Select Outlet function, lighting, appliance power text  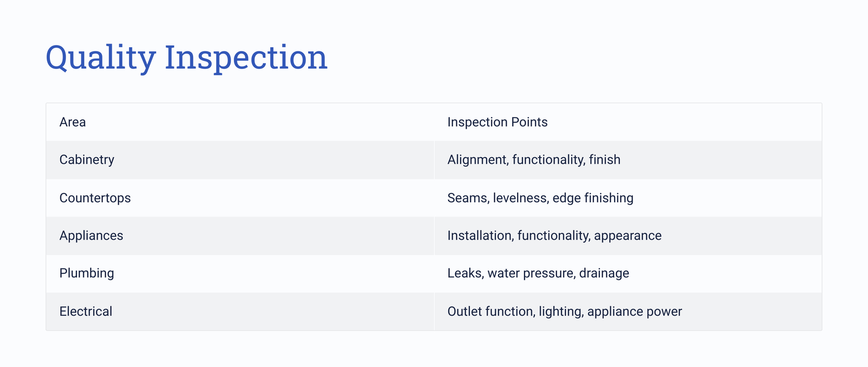coord(565,312)
